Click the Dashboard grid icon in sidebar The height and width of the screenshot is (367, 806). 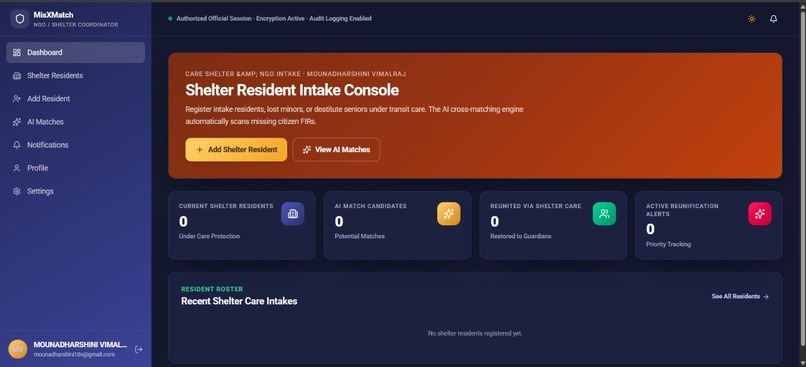tap(16, 52)
